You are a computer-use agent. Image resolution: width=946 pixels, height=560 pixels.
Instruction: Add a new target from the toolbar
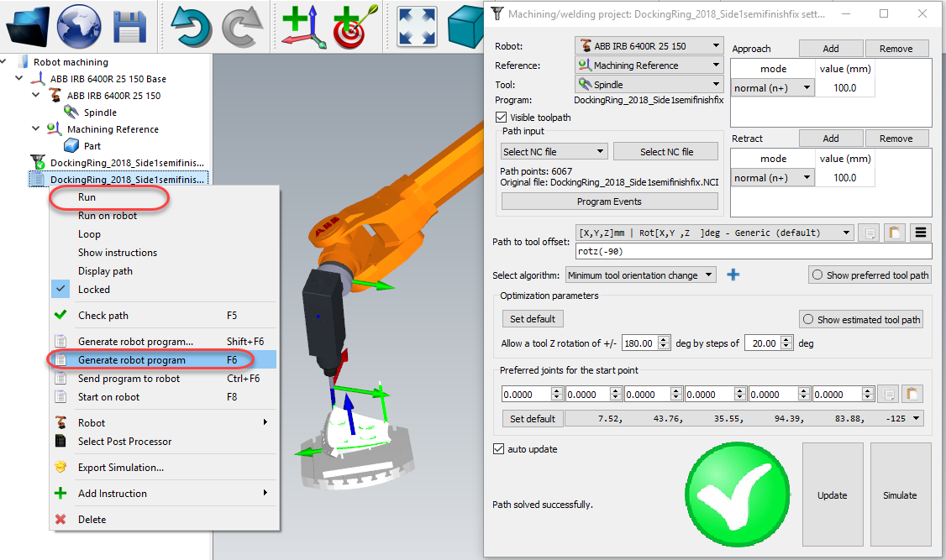[355, 27]
